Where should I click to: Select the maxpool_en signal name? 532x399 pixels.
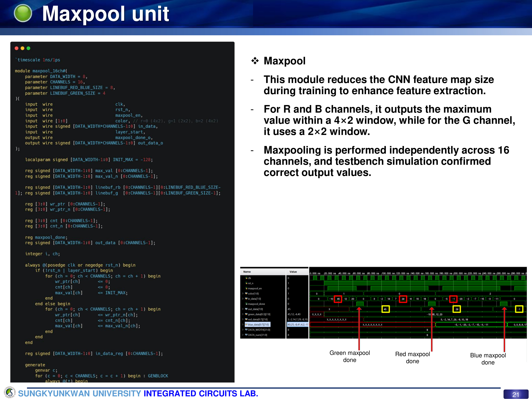(255, 288)
